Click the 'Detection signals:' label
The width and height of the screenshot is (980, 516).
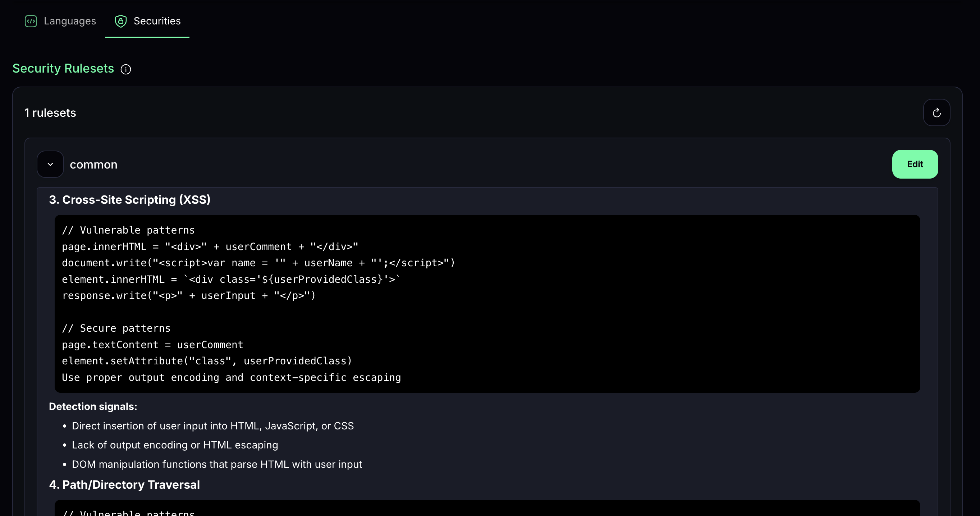pos(93,406)
